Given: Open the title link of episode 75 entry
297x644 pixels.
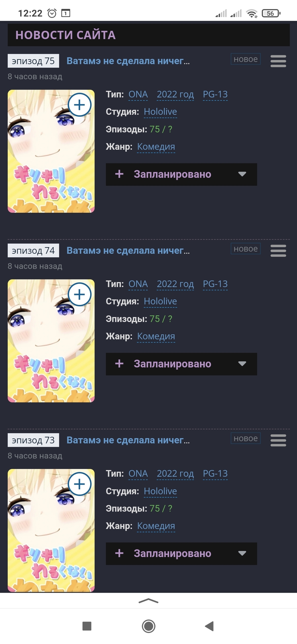Looking at the screenshot, I should click(128, 61).
